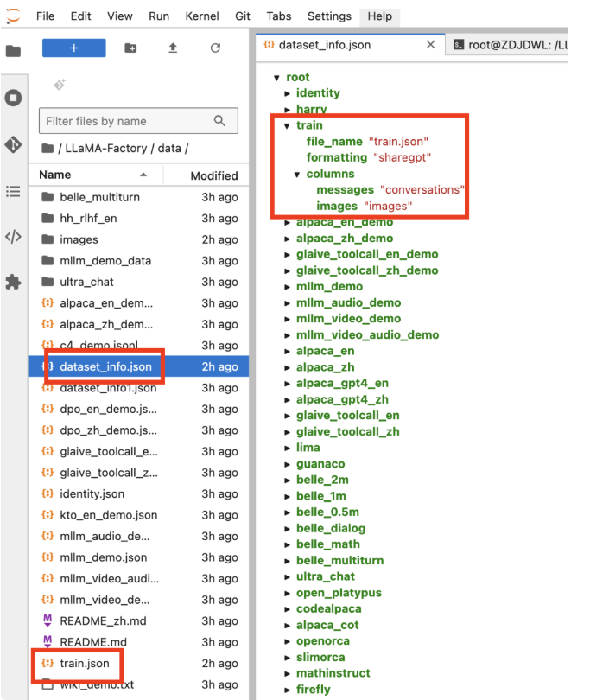The image size is (609, 700).
Task: Expand the lima node
Action: pos(288,448)
